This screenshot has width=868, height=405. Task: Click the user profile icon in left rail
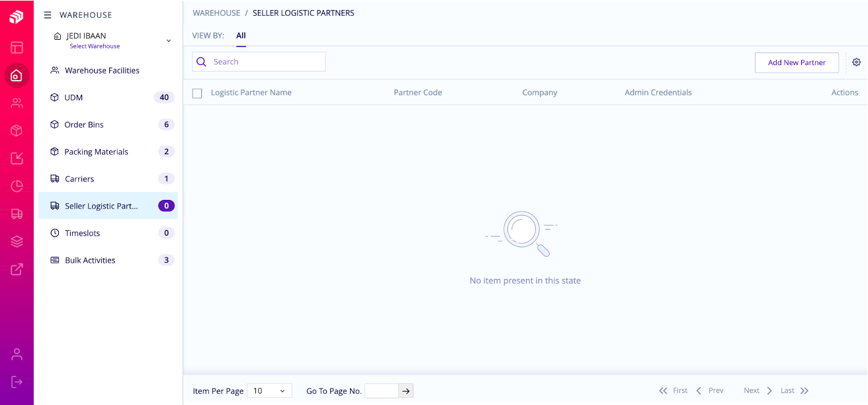coord(17,354)
